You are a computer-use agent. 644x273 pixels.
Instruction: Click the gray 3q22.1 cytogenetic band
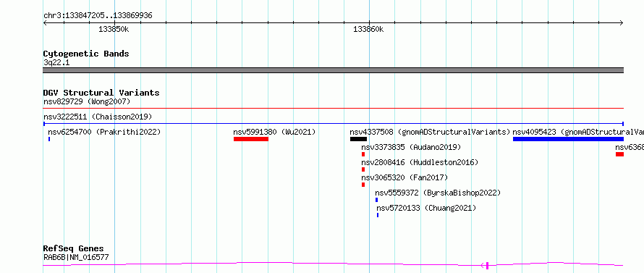point(334,70)
